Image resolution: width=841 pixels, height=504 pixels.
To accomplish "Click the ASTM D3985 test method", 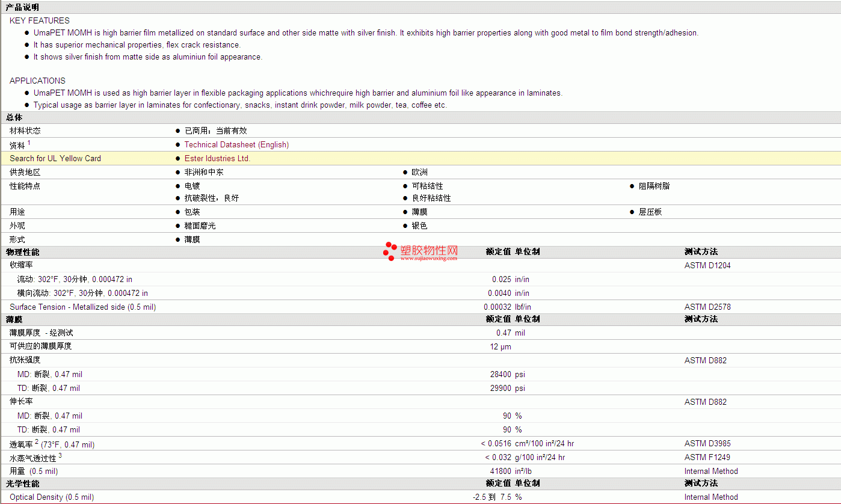I will coord(707,444).
